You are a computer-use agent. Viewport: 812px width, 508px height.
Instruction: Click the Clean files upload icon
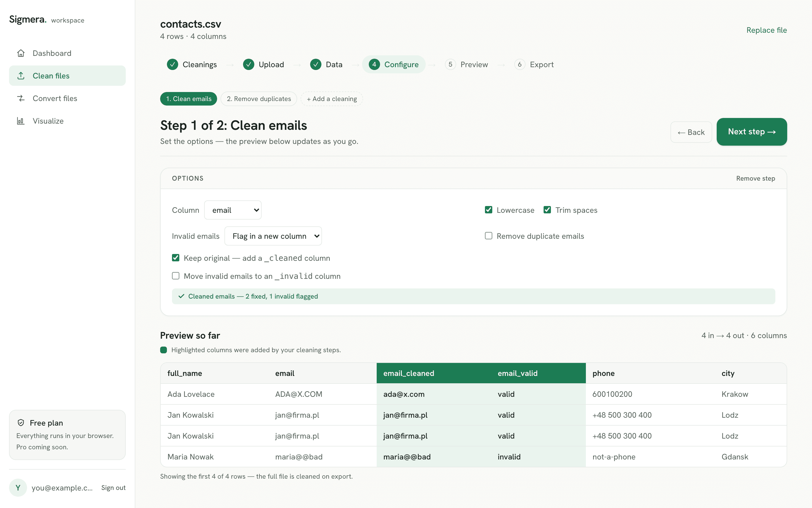coord(21,76)
